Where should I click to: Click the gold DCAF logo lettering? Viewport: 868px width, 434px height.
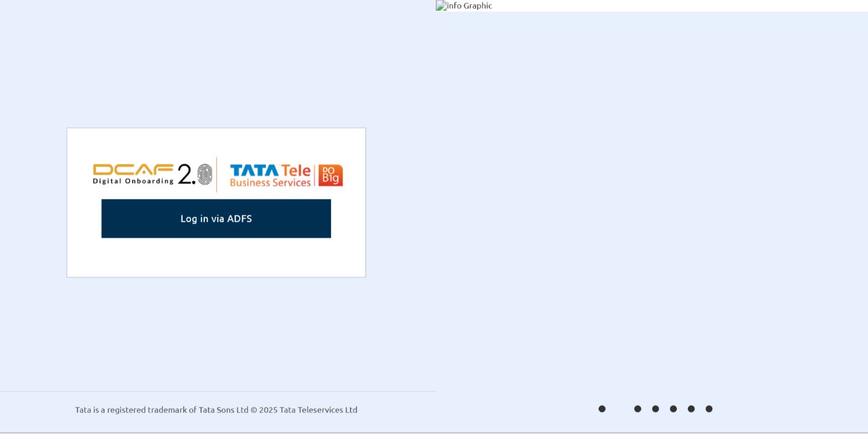[133, 169]
